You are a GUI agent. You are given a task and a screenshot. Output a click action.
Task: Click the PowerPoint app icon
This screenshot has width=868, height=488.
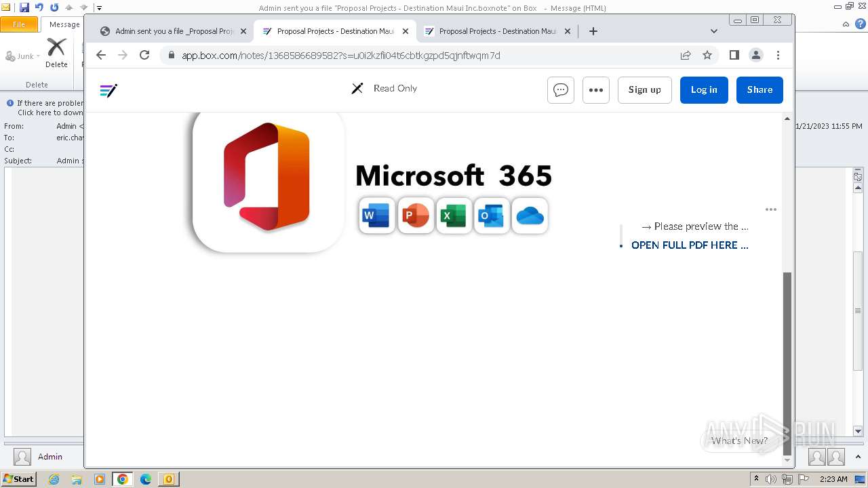pos(416,216)
